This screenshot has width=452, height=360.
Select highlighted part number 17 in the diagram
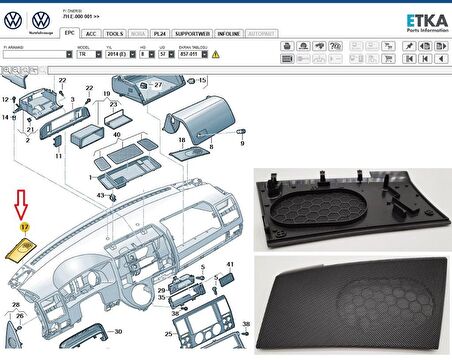pyautogui.click(x=25, y=227)
